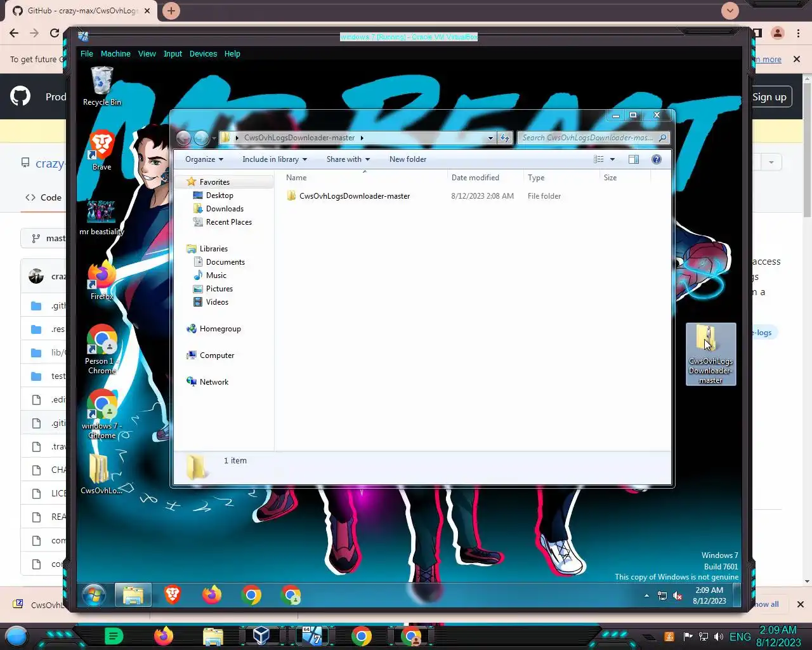Viewport: 812px width, 650px height.
Task: Select the GitHub Code tab in the browser
Action: click(43, 197)
